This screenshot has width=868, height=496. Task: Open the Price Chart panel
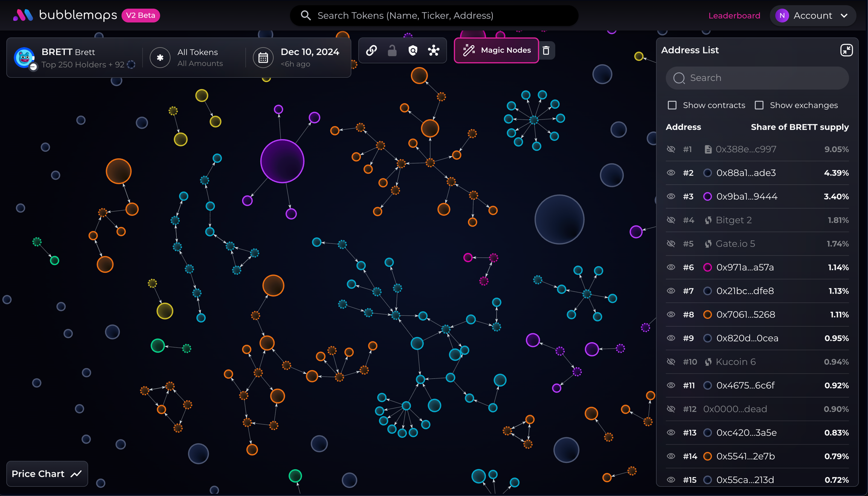[47, 474]
